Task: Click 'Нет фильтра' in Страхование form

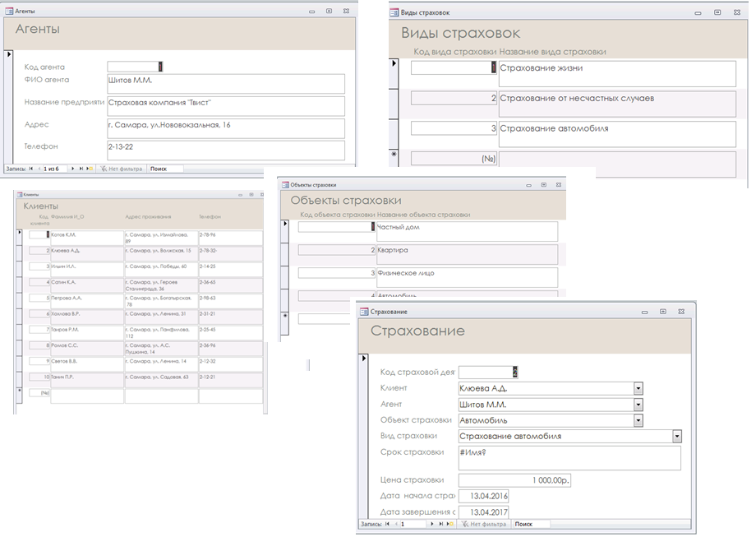Action: pyautogui.click(x=483, y=524)
